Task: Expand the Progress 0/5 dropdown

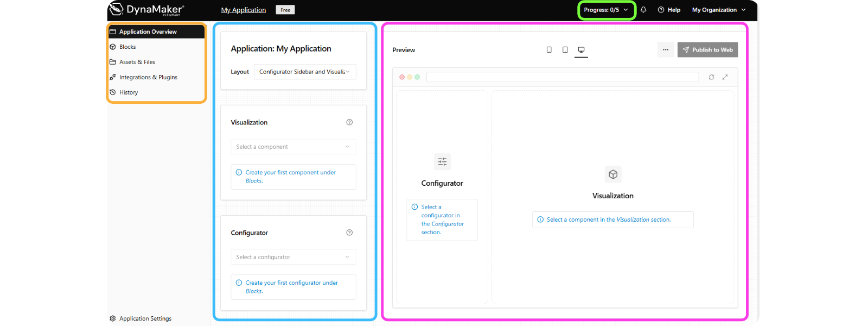Action: click(607, 10)
